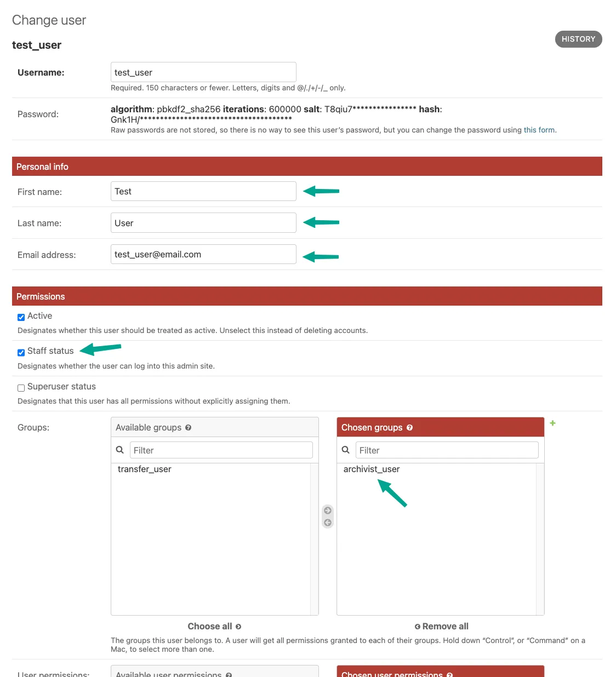The height and width of the screenshot is (677, 616).
Task: Open the 'this form' password change link
Action: (x=539, y=130)
